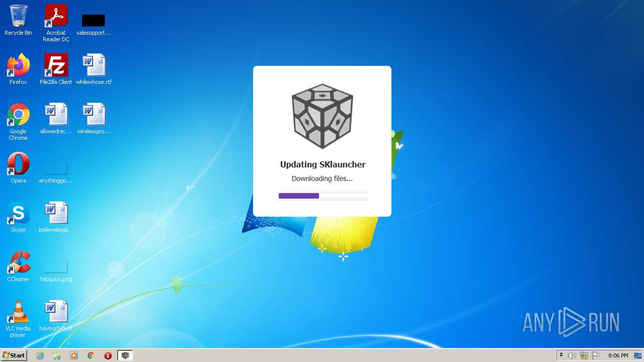Switch to SKlauncher taskbar button
Viewport: 644px width, 362px height.
125,355
